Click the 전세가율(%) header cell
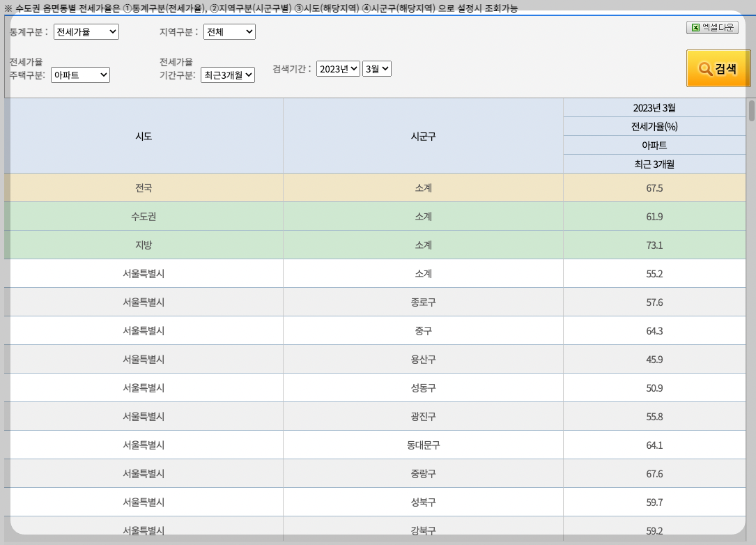The width and height of the screenshot is (756, 545). coord(654,126)
